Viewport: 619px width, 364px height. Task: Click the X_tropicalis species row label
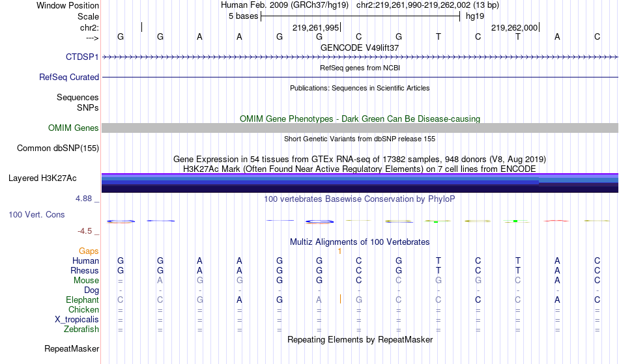(x=77, y=320)
